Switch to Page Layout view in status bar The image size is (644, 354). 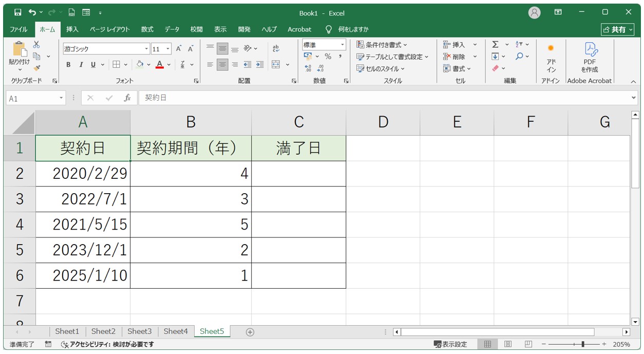[508, 344]
